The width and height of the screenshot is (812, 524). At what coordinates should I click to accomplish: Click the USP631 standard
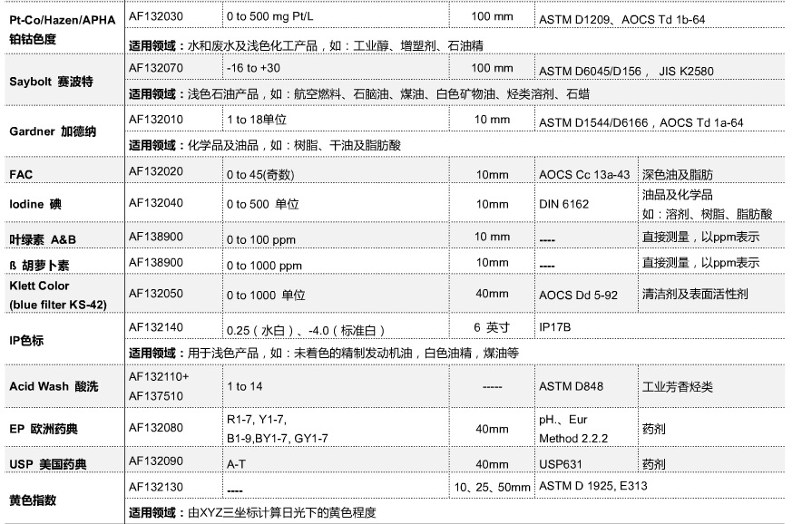pos(561,464)
